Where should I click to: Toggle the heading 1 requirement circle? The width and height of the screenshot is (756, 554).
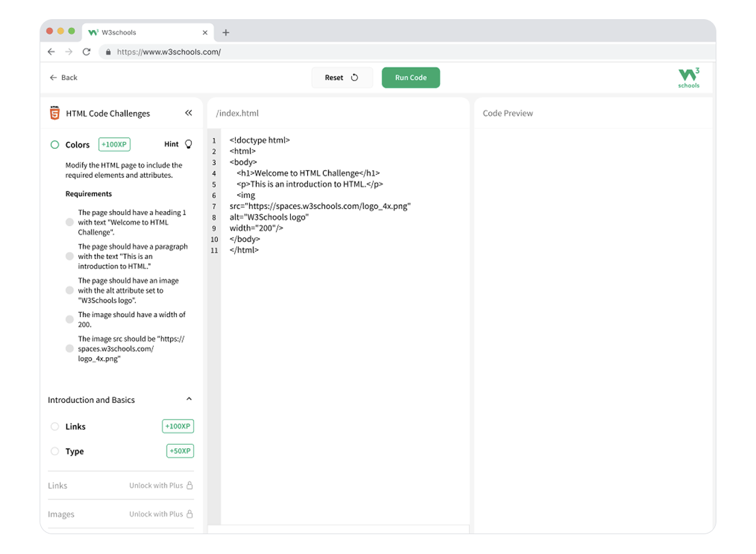pos(70,222)
